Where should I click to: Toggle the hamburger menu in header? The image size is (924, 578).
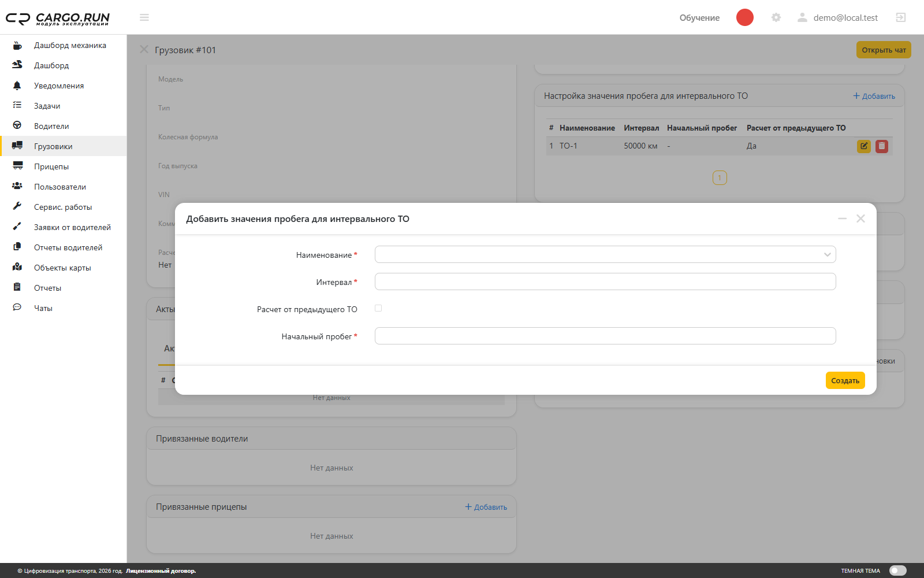pos(144,17)
